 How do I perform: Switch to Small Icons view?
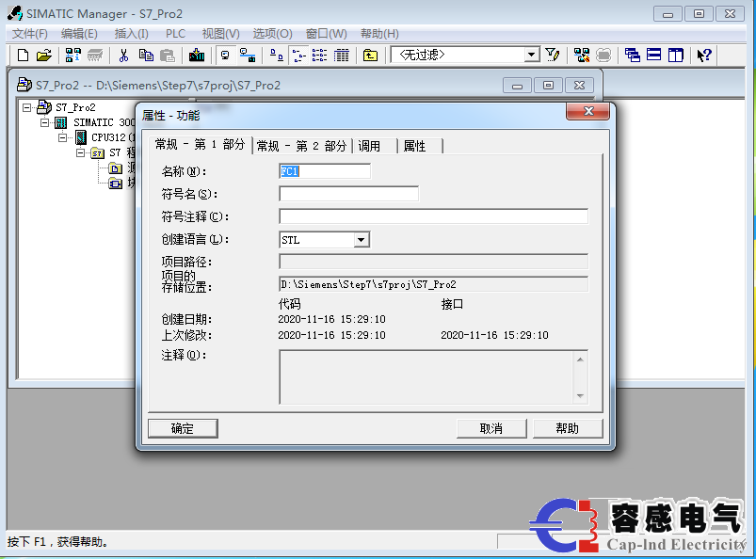click(298, 56)
